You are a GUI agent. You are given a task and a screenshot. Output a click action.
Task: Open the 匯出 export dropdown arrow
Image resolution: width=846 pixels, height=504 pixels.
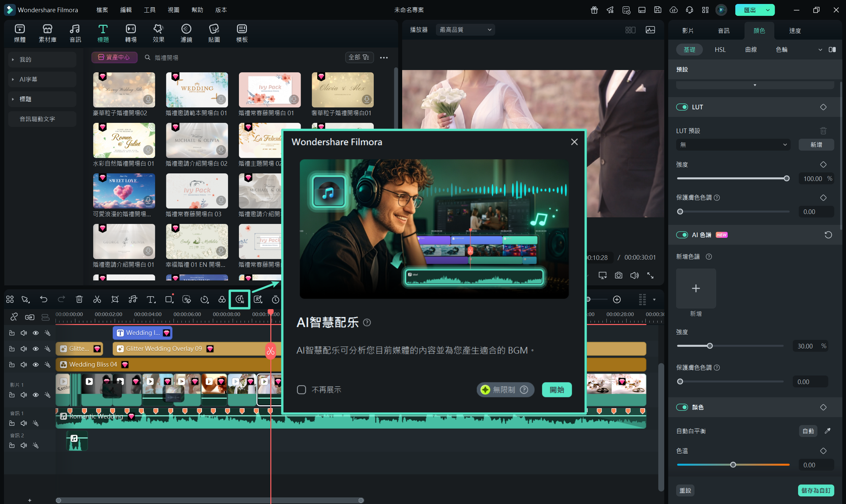pyautogui.click(x=768, y=10)
